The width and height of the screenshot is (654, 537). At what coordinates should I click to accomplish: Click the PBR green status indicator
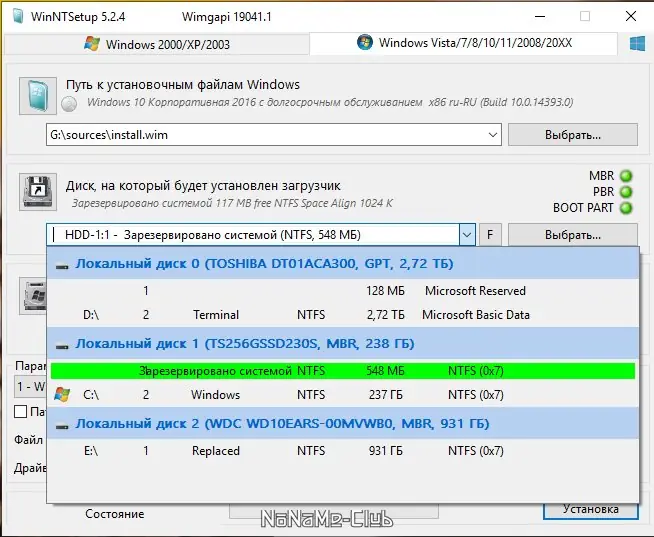(626, 192)
